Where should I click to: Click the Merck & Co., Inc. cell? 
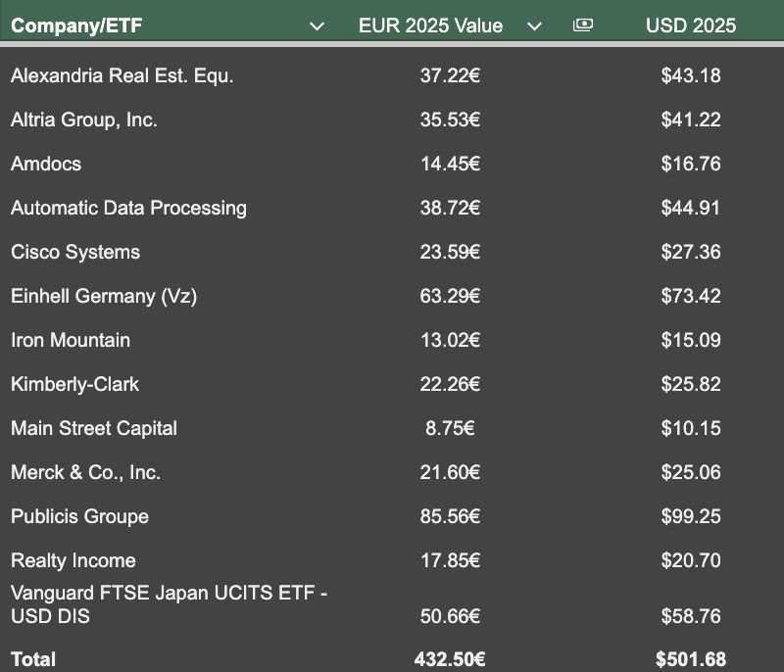coord(85,472)
